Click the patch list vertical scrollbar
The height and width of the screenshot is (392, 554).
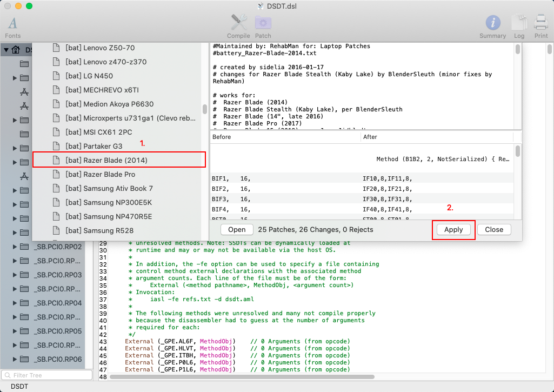pyautogui.click(x=205, y=109)
